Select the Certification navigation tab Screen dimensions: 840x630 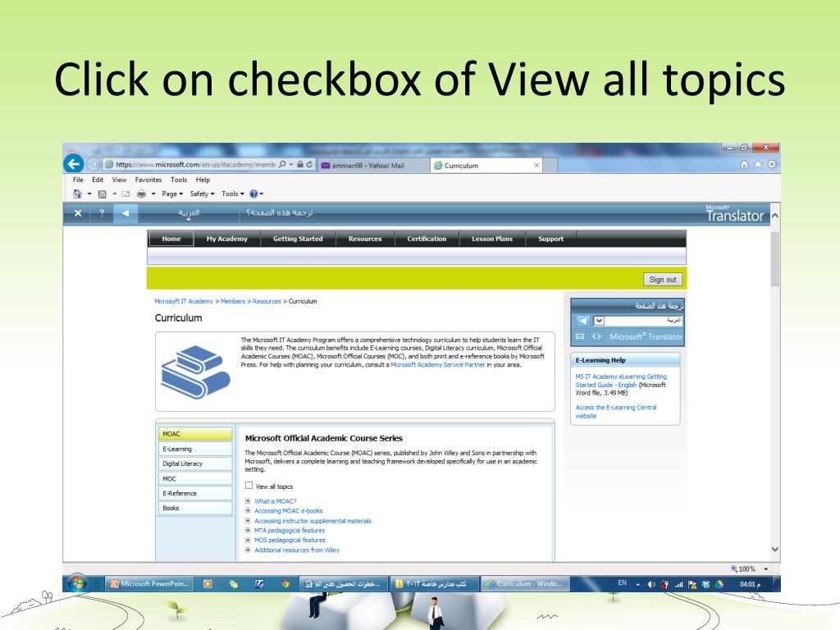pos(427,239)
